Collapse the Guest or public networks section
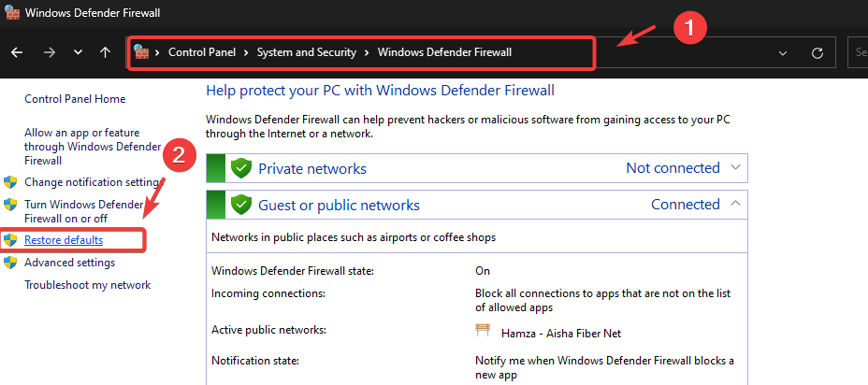Viewport: 868px width, 385px height. (735, 205)
